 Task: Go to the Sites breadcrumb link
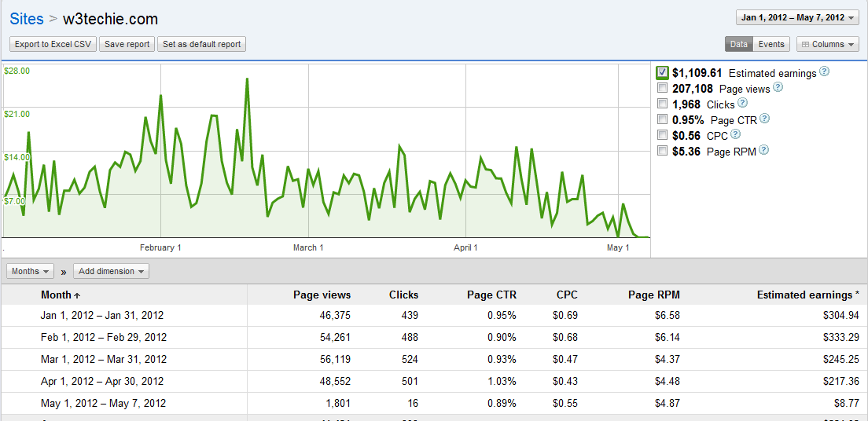click(27, 19)
